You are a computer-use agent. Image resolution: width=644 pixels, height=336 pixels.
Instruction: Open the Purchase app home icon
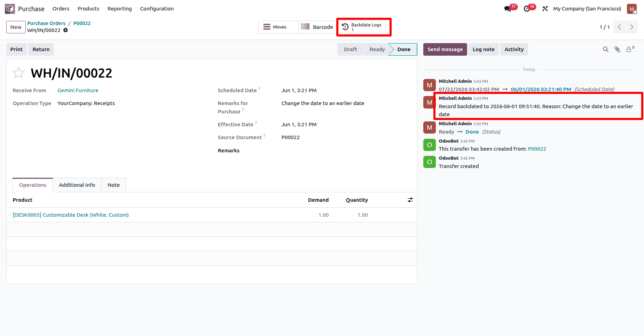pyautogui.click(x=10, y=9)
